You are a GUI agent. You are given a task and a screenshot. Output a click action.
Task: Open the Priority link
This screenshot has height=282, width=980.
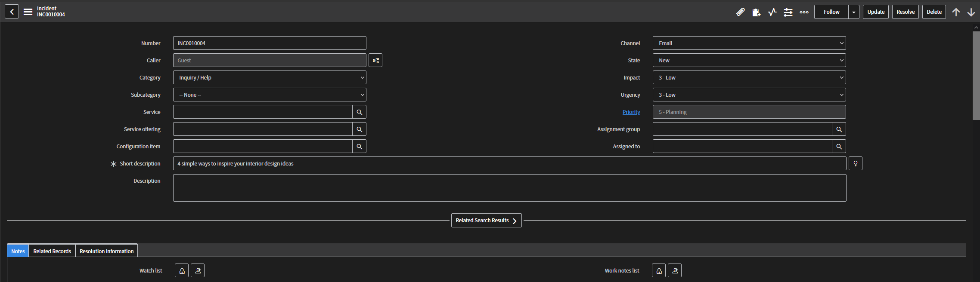[631, 112]
